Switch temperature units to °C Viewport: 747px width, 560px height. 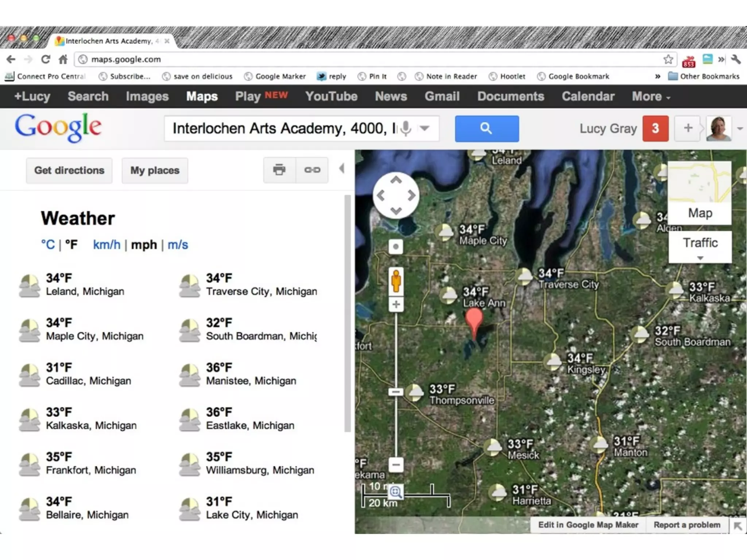click(48, 245)
